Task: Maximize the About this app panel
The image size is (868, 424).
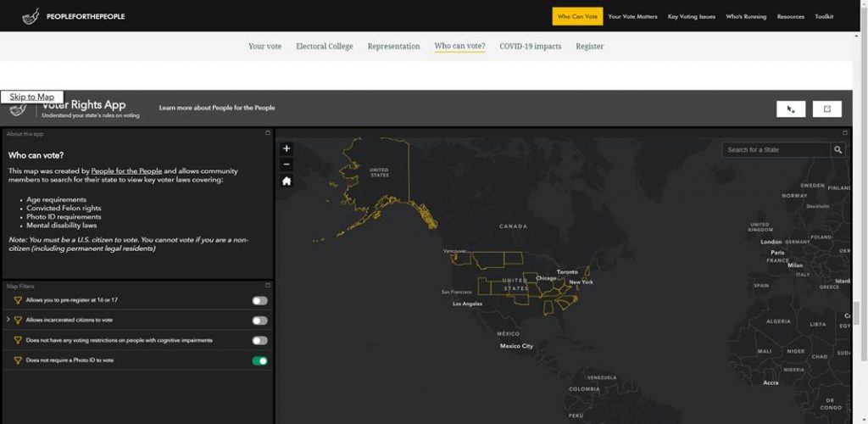Action: [x=267, y=133]
